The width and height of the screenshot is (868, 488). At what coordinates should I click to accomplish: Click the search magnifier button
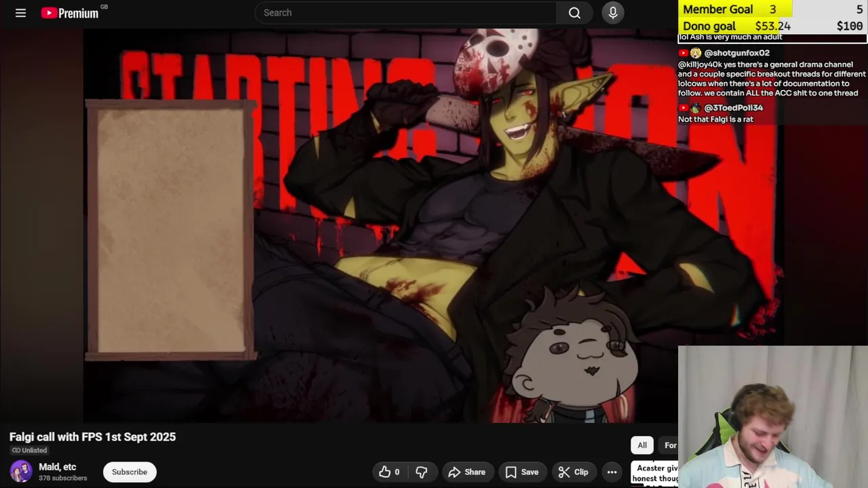click(x=574, y=13)
